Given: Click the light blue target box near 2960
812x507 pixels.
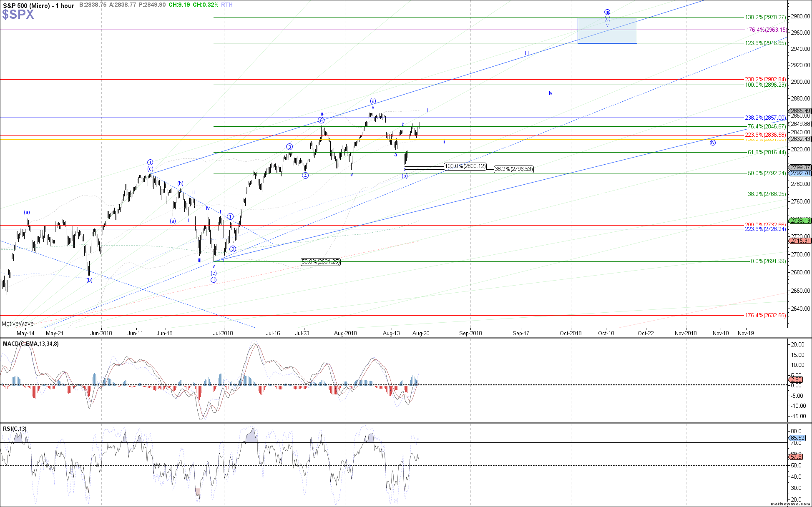Looking at the screenshot, I should [x=607, y=30].
